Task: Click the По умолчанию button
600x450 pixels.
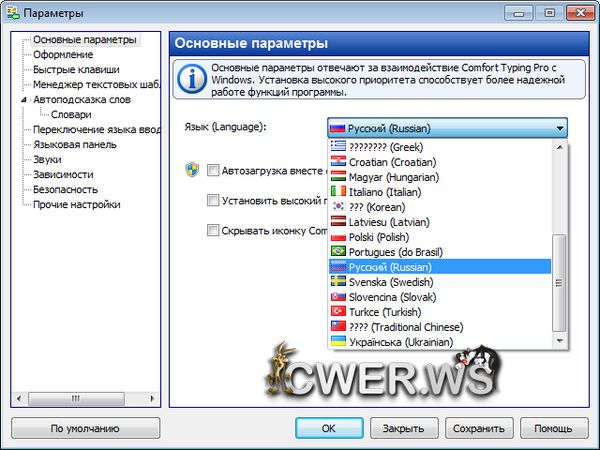Action: 84,428
